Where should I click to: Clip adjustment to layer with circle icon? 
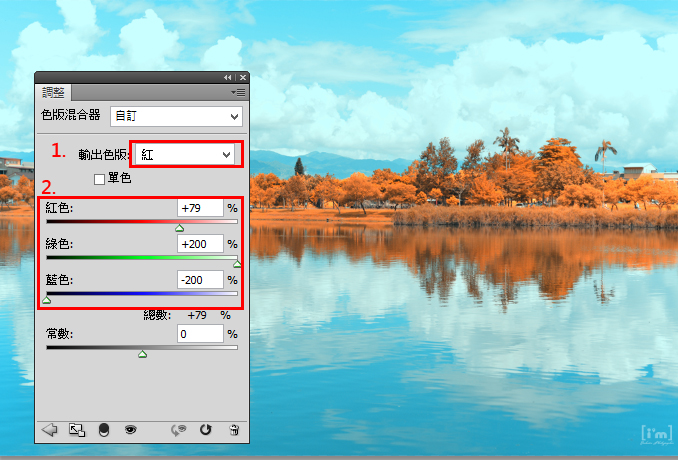(x=104, y=430)
